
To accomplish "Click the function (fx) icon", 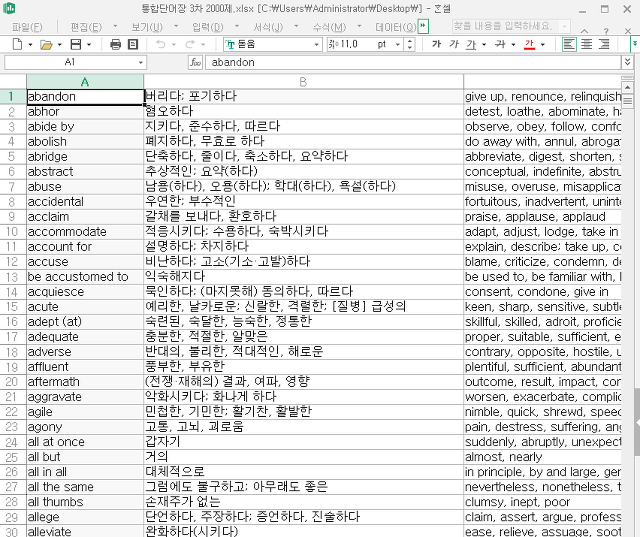I will [x=196, y=62].
